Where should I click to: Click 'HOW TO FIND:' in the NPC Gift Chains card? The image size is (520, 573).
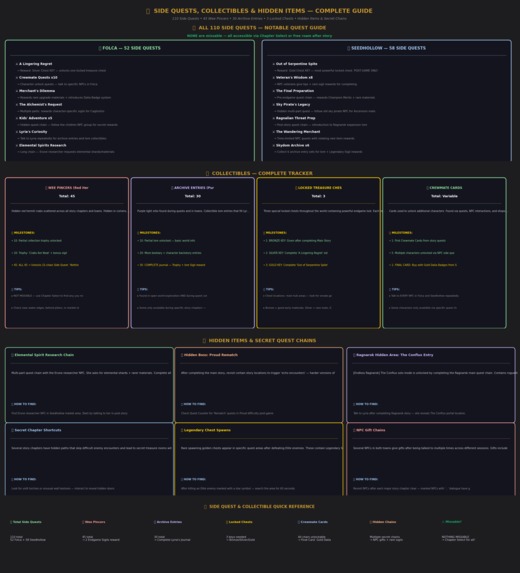tap(367, 479)
